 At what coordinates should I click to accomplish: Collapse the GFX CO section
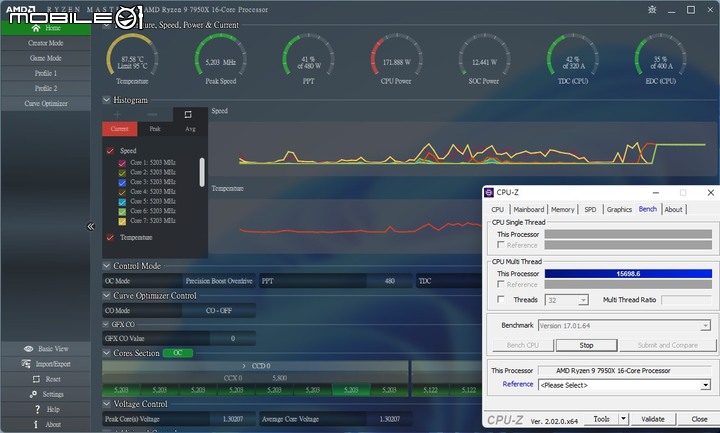click(x=106, y=324)
